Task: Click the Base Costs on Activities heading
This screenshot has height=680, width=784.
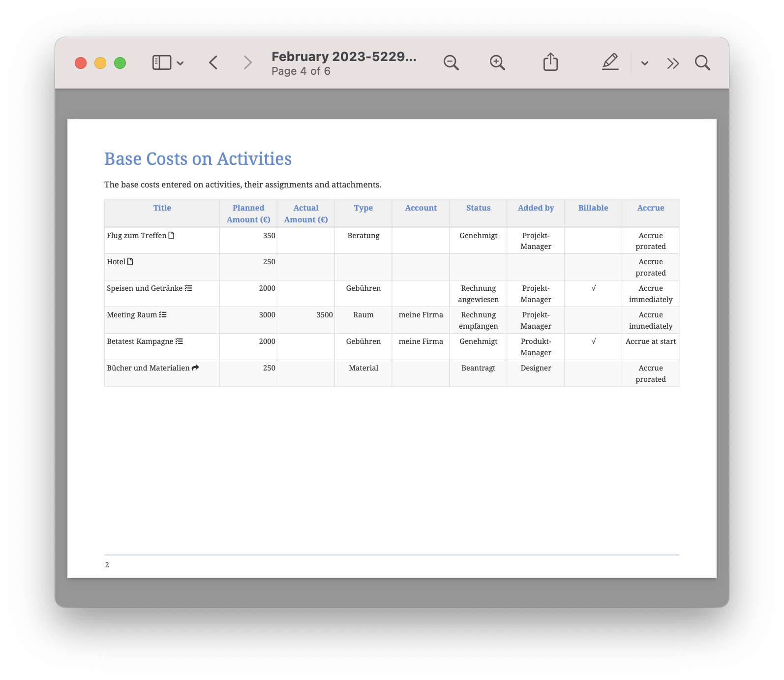Action: click(x=198, y=159)
